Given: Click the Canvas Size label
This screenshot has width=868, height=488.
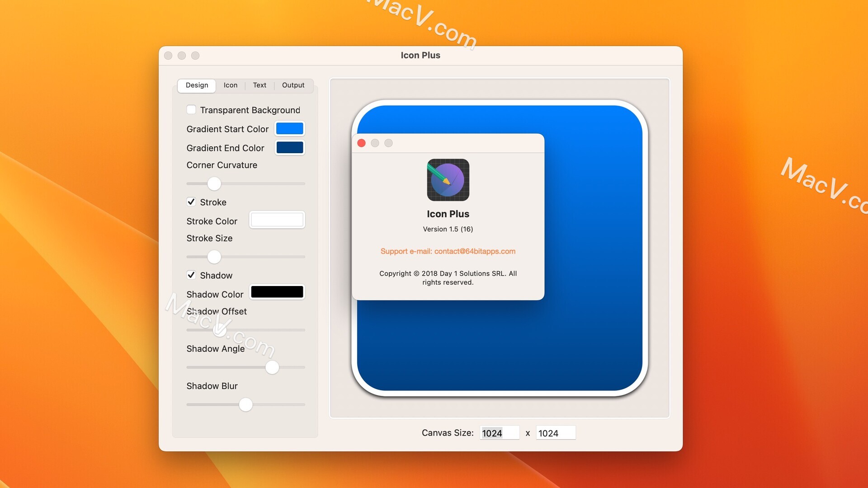Looking at the screenshot, I should [x=448, y=433].
